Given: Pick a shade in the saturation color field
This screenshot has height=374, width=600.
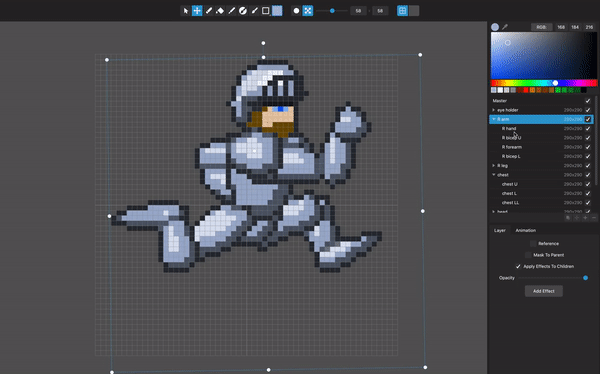Looking at the screenshot, I should (544, 56).
